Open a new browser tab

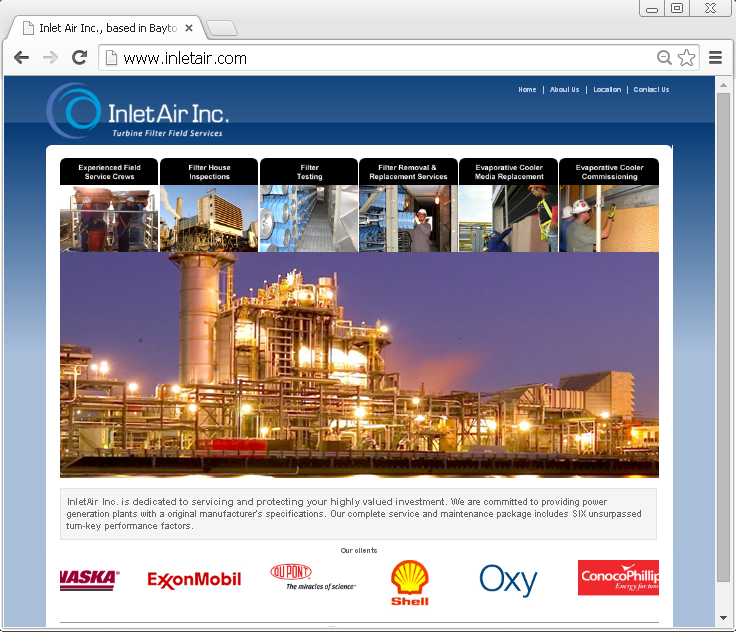[x=221, y=28]
